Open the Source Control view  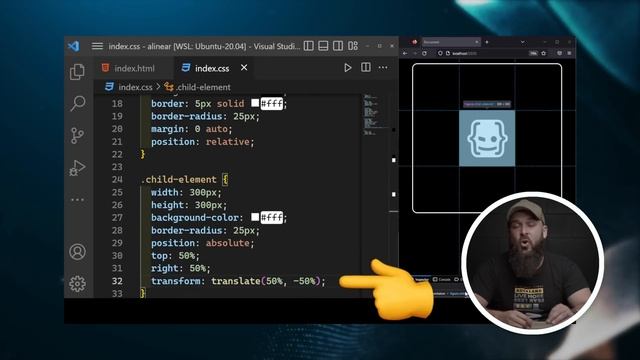(77, 136)
